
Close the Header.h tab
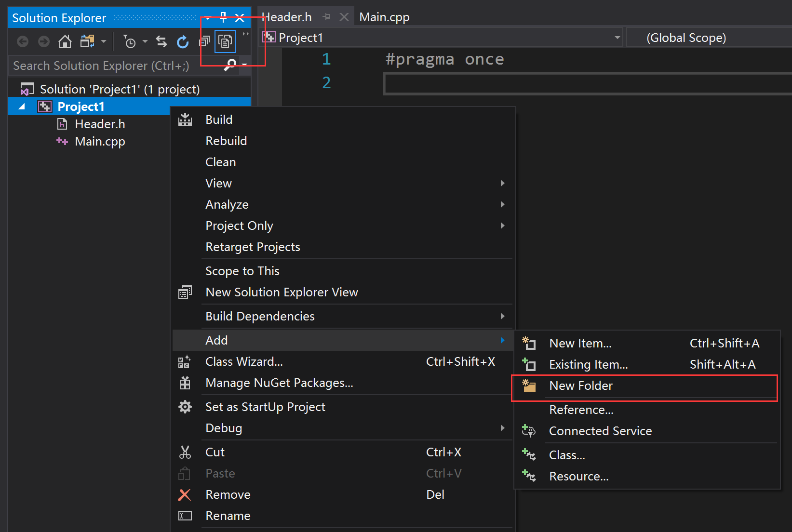click(x=344, y=17)
